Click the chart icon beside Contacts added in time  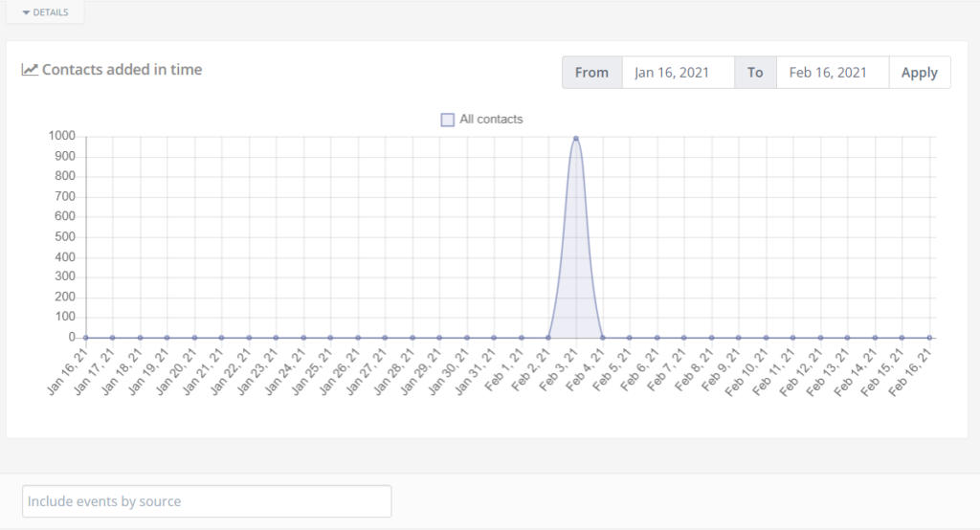pyautogui.click(x=30, y=70)
